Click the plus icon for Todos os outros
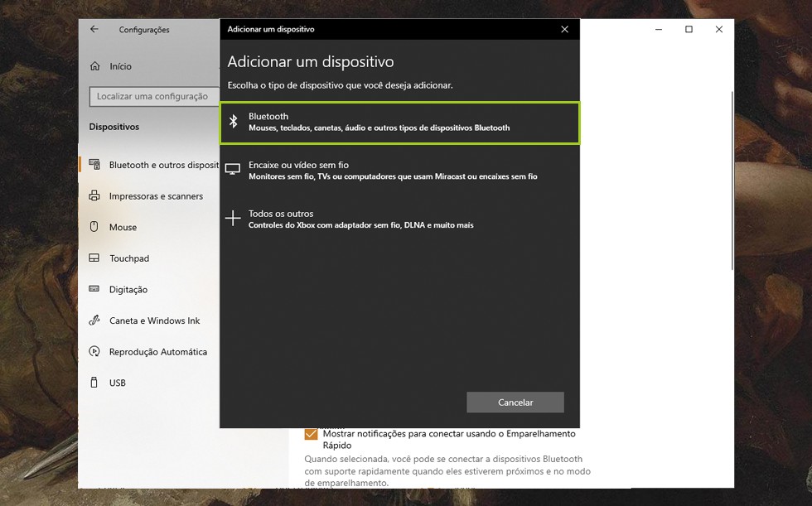812x506 pixels. pyautogui.click(x=233, y=219)
